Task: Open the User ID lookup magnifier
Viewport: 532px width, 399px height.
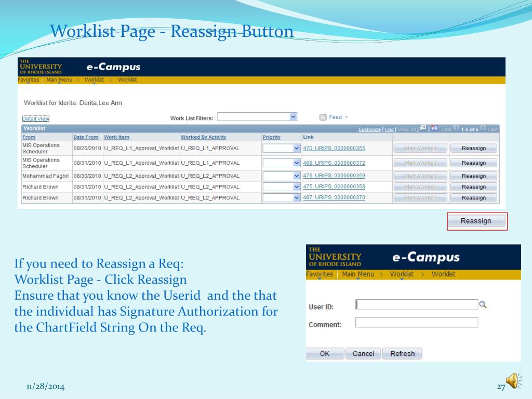Action: click(483, 304)
